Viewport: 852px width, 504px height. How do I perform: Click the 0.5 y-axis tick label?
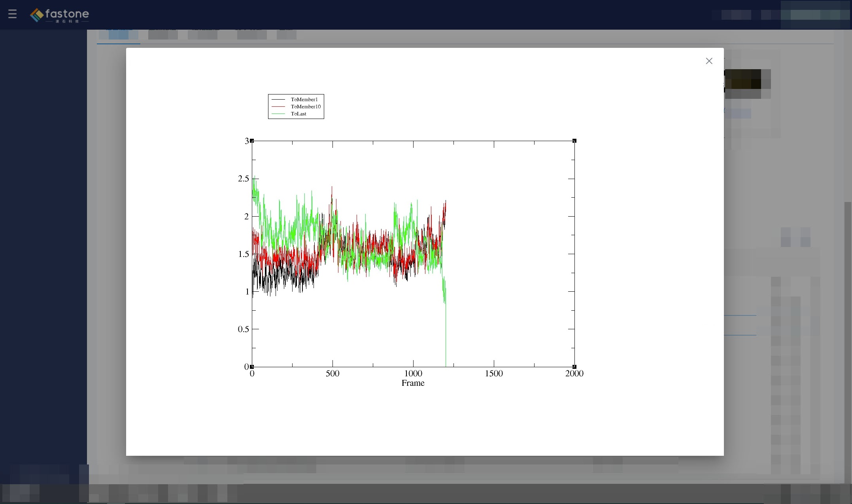(244, 329)
